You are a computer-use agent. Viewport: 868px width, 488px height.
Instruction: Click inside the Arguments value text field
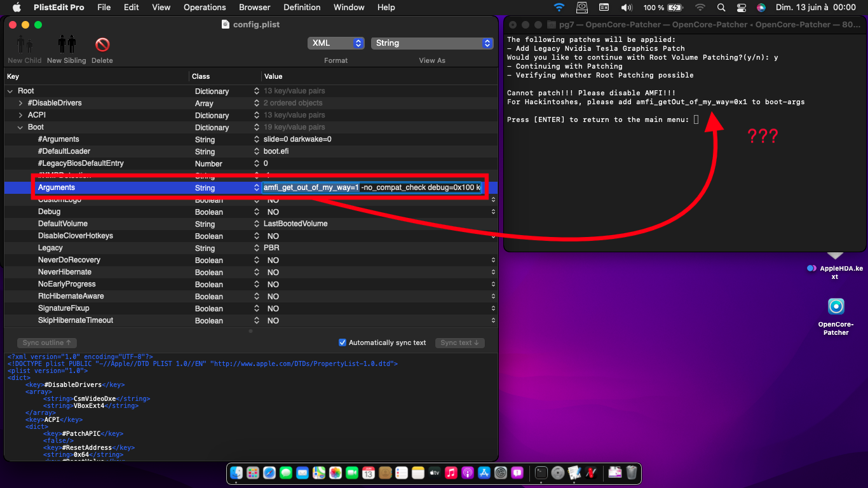tap(372, 187)
